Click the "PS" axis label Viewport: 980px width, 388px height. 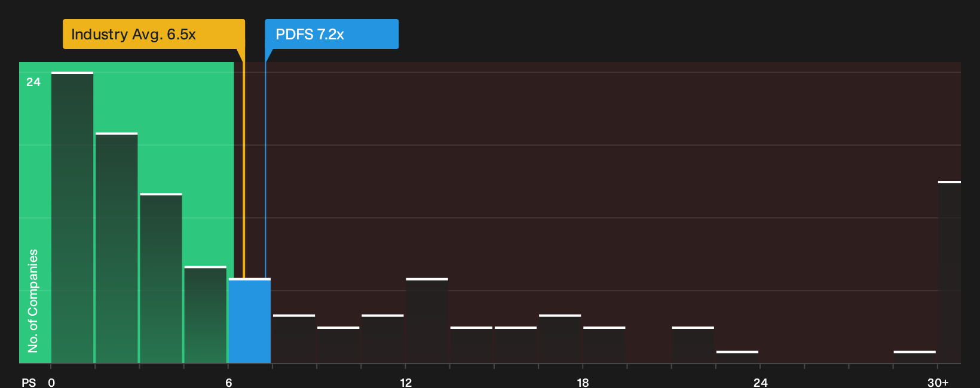click(x=29, y=383)
